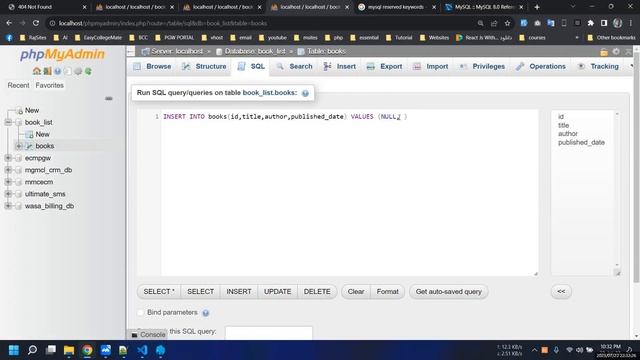Screen dimensions: 640x360
Task: Click INSERT query button
Action: 239,291
